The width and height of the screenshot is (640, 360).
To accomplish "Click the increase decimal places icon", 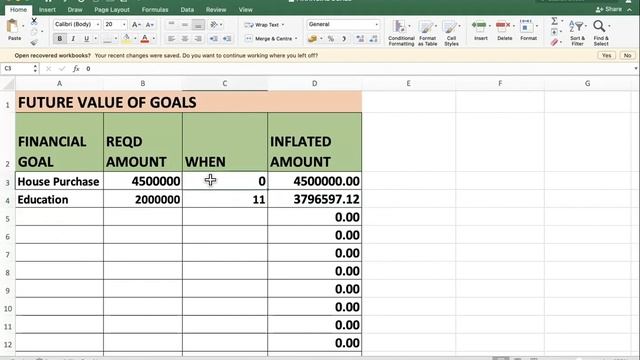I will [360, 39].
